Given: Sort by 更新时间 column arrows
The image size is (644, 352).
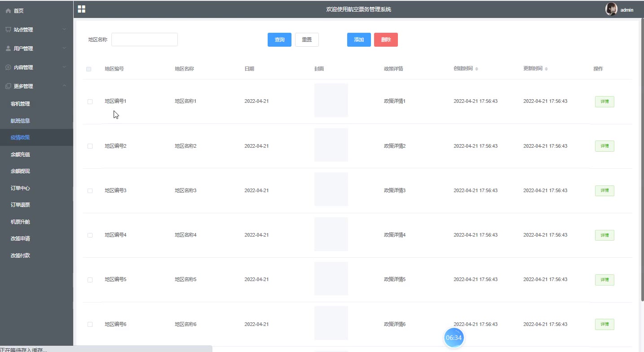Looking at the screenshot, I should [x=546, y=69].
